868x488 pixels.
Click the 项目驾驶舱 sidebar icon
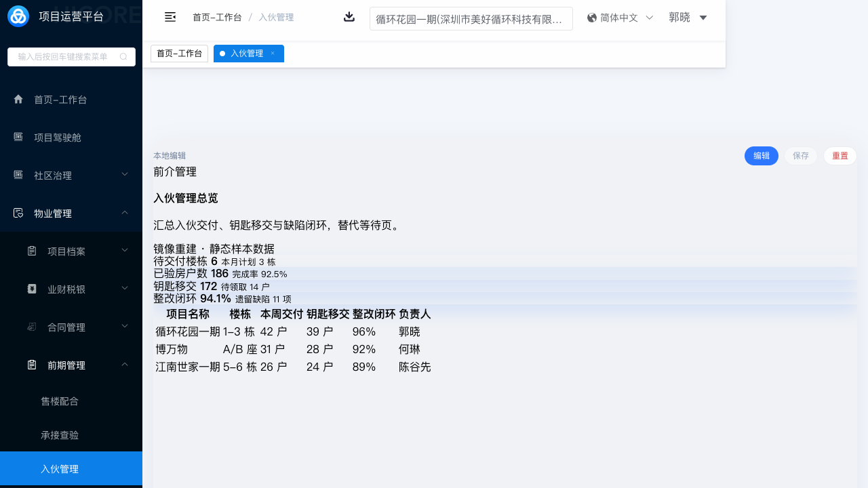[x=18, y=138]
